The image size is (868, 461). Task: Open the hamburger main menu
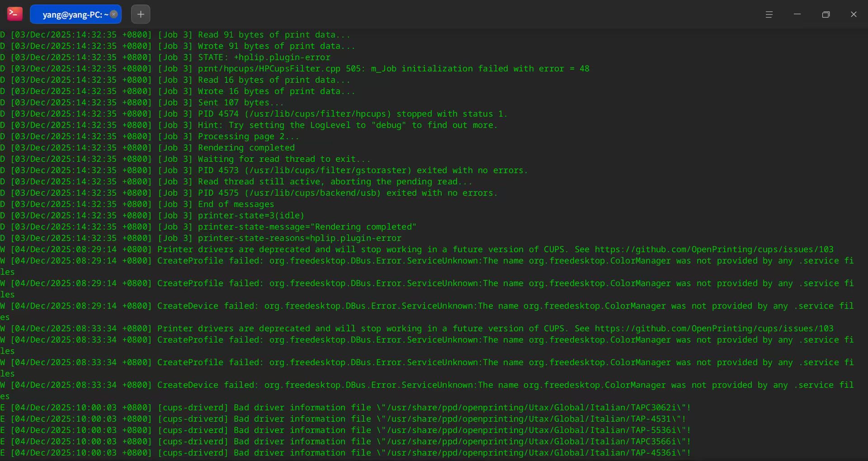click(769, 14)
